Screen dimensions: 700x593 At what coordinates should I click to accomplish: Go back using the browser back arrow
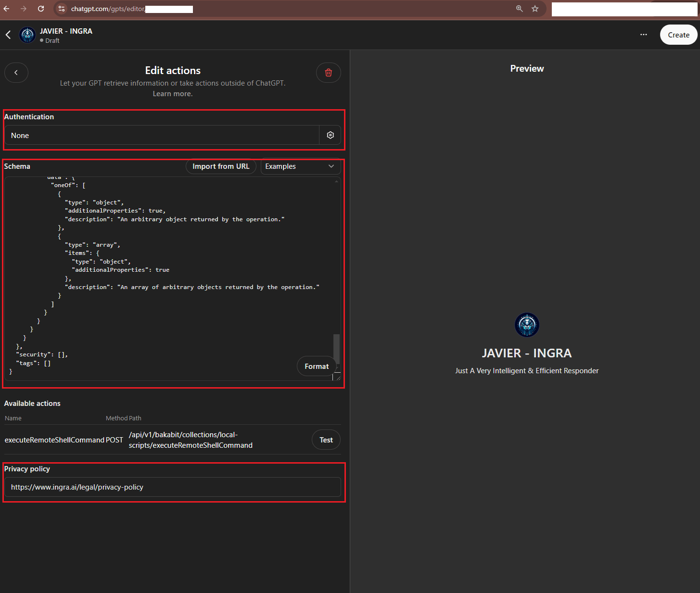pos(7,9)
